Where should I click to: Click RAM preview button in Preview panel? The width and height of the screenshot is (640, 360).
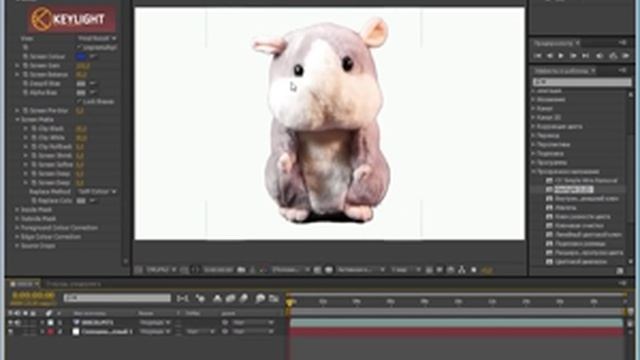tap(626, 56)
